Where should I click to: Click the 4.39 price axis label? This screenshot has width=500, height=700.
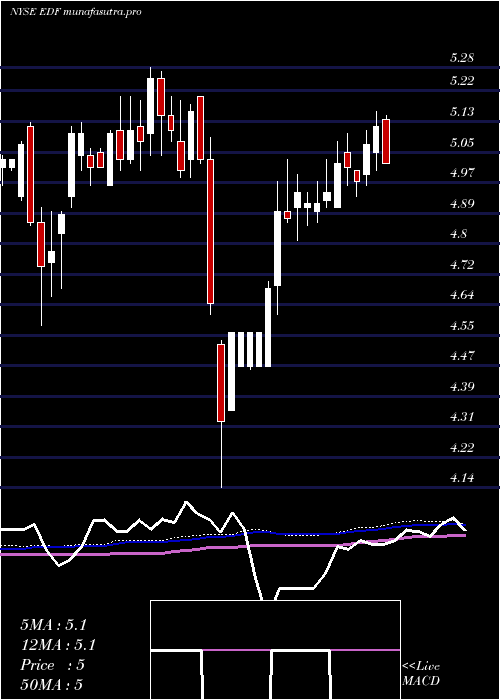click(462, 387)
